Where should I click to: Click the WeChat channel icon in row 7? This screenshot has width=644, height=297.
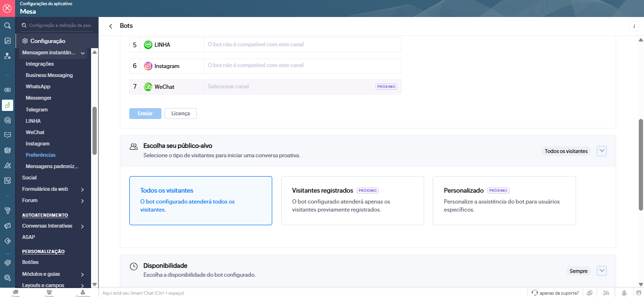click(148, 87)
